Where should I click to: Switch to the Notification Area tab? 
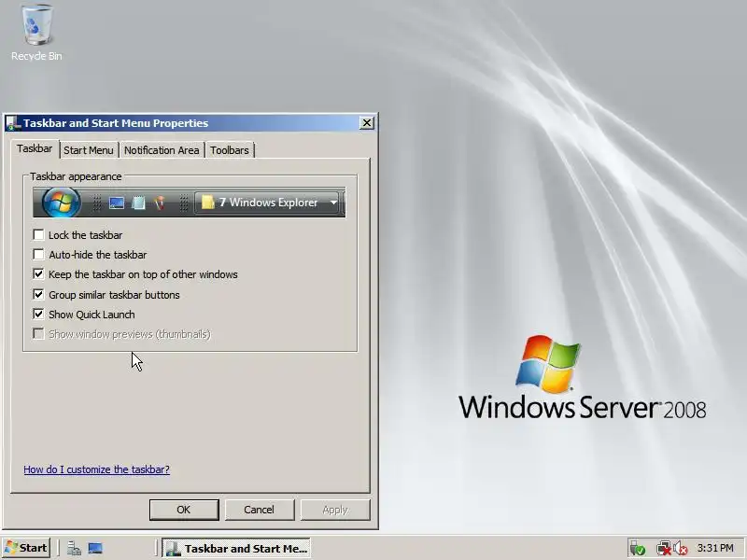tap(162, 150)
